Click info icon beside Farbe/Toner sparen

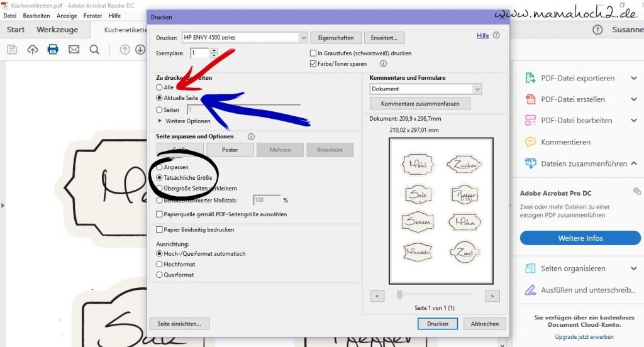[x=383, y=63]
